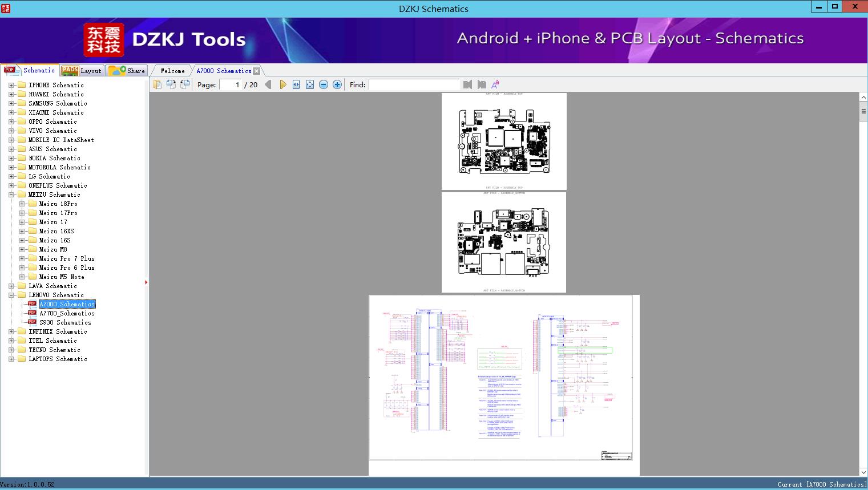The image size is (868, 490).
Task: Click the page number input field
Action: coord(231,84)
